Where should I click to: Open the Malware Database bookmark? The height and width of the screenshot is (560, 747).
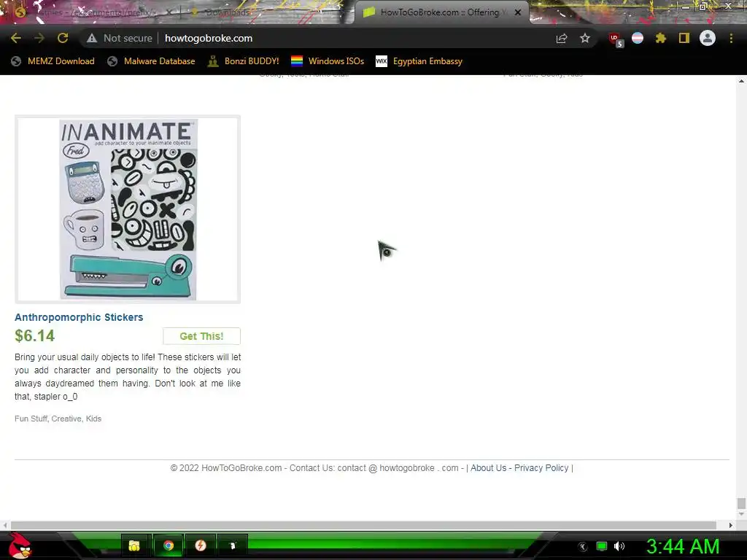point(151,61)
